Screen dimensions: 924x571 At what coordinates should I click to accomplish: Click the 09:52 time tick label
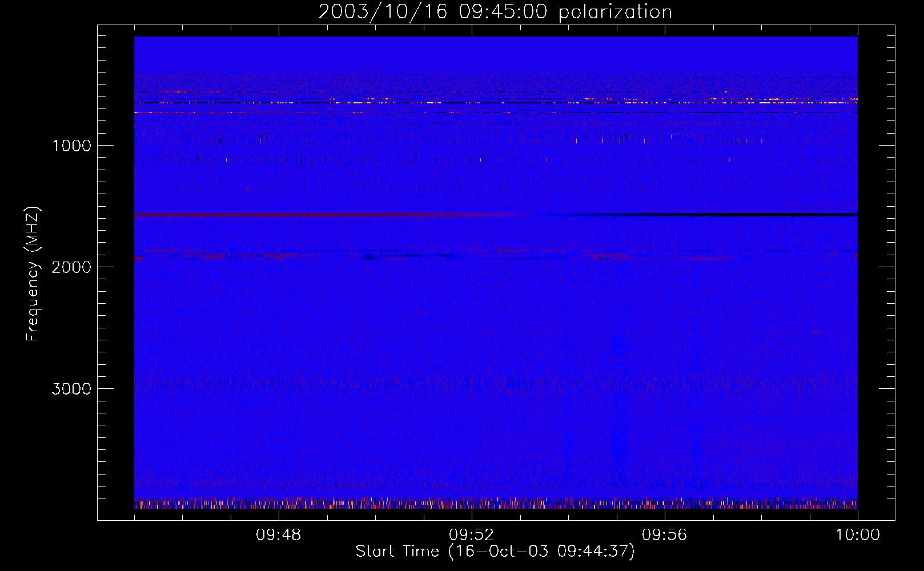471,535
